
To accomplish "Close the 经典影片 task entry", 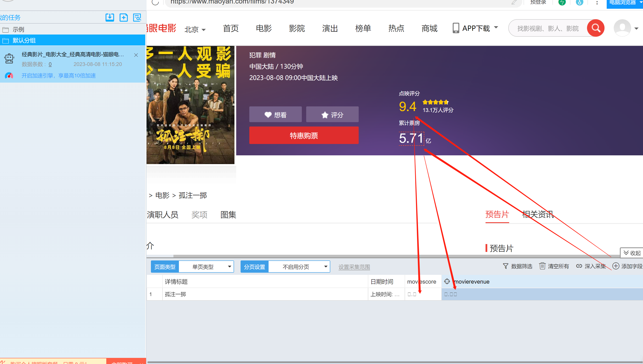I will tap(136, 55).
